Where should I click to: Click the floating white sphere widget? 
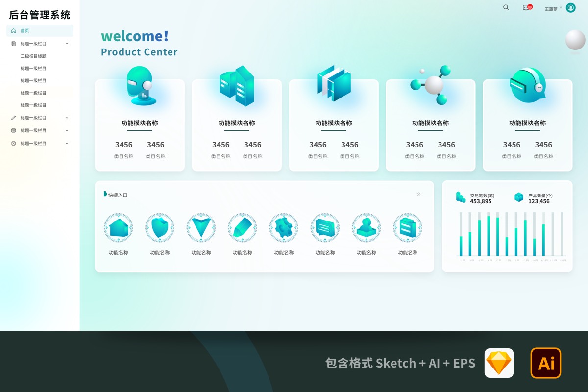(x=575, y=40)
